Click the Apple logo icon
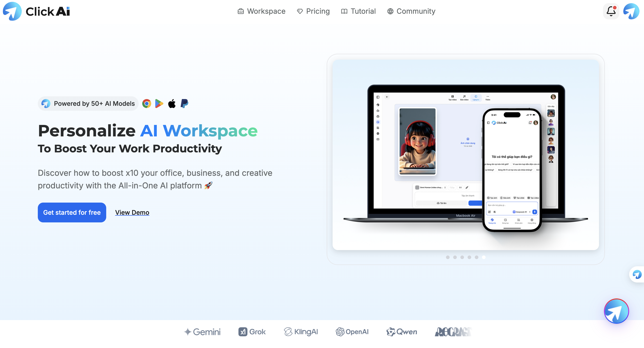 pos(172,104)
